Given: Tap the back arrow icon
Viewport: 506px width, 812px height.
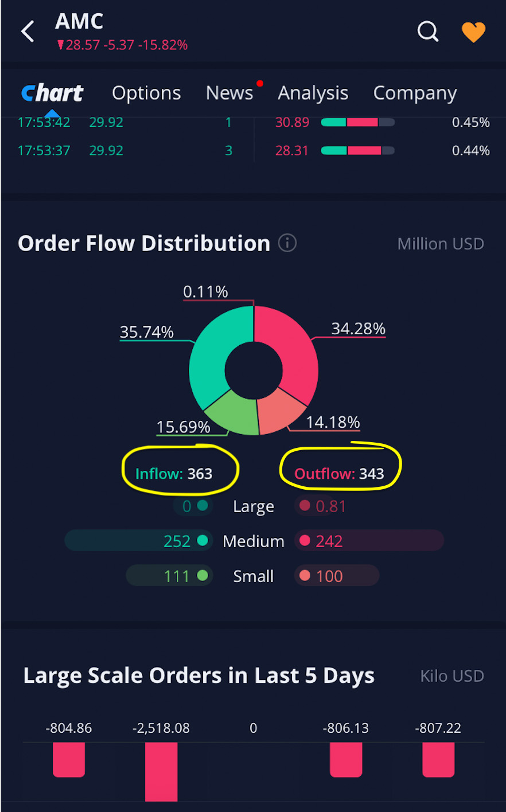Looking at the screenshot, I should [x=28, y=32].
